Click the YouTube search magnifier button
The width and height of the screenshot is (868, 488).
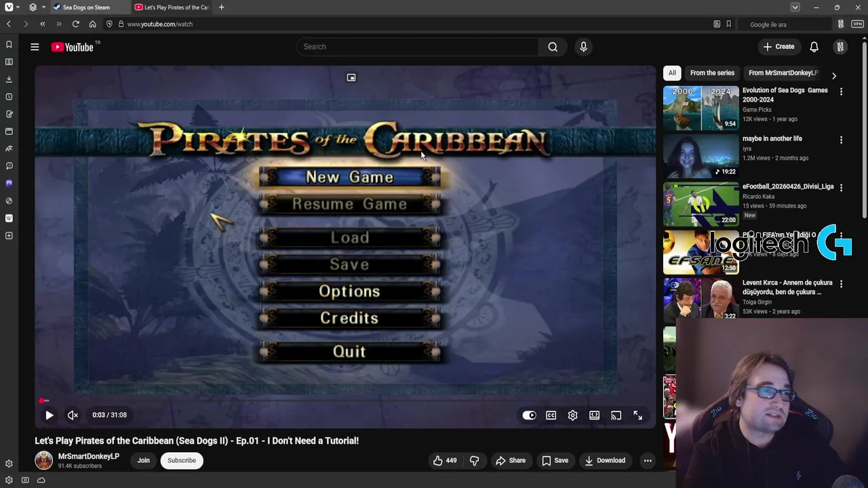[553, 47]
